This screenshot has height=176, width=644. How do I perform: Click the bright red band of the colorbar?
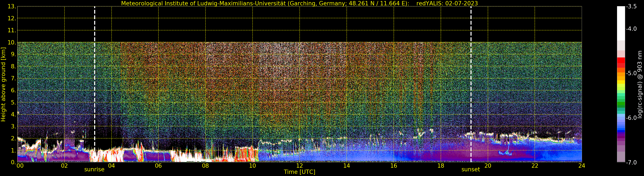[621, 60]
